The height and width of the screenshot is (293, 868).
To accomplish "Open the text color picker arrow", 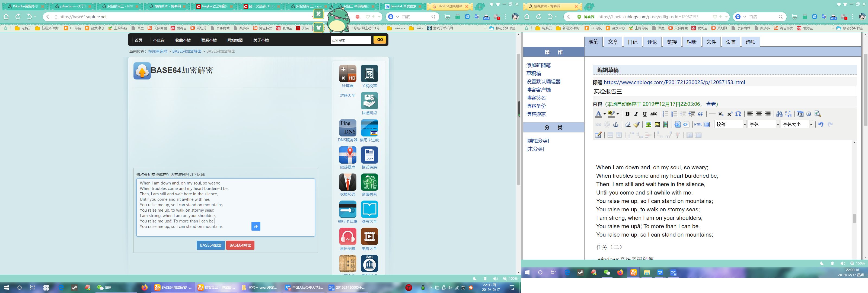I will 605,114.
